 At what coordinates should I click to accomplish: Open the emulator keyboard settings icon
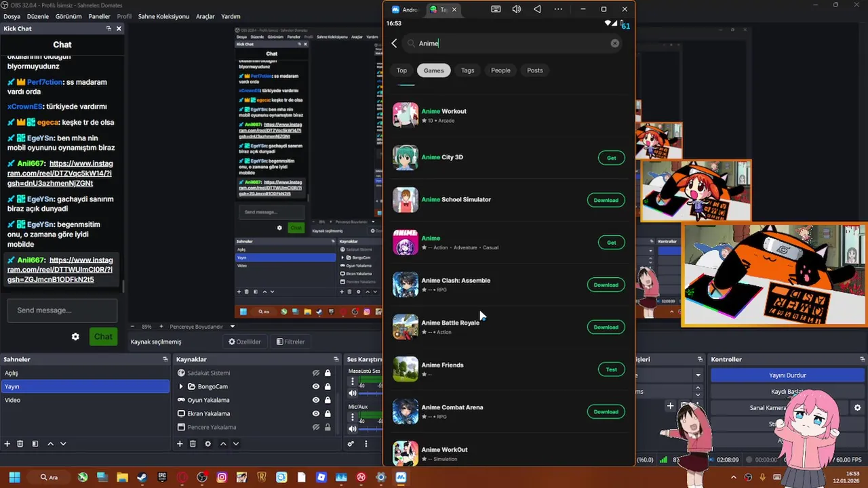496,9
